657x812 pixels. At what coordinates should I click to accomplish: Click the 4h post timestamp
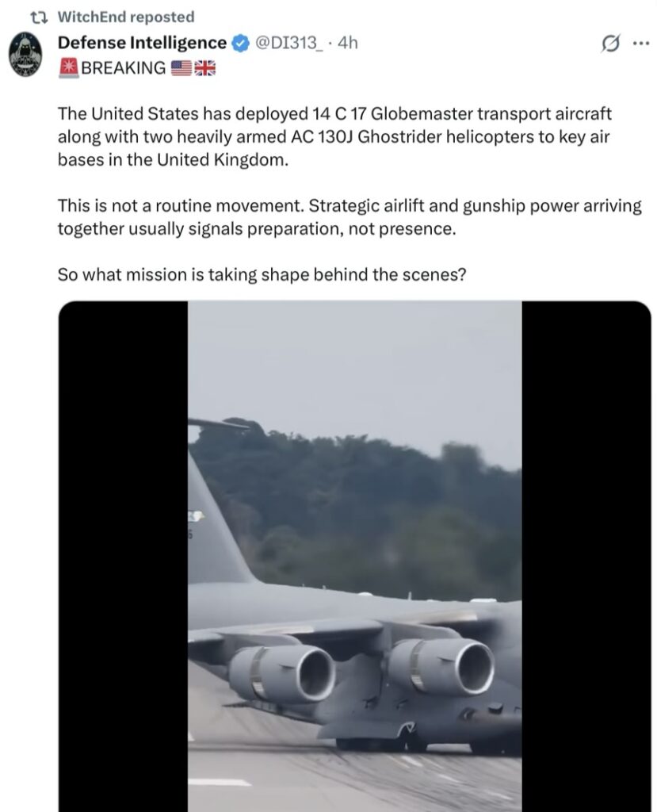coord(347,43)
